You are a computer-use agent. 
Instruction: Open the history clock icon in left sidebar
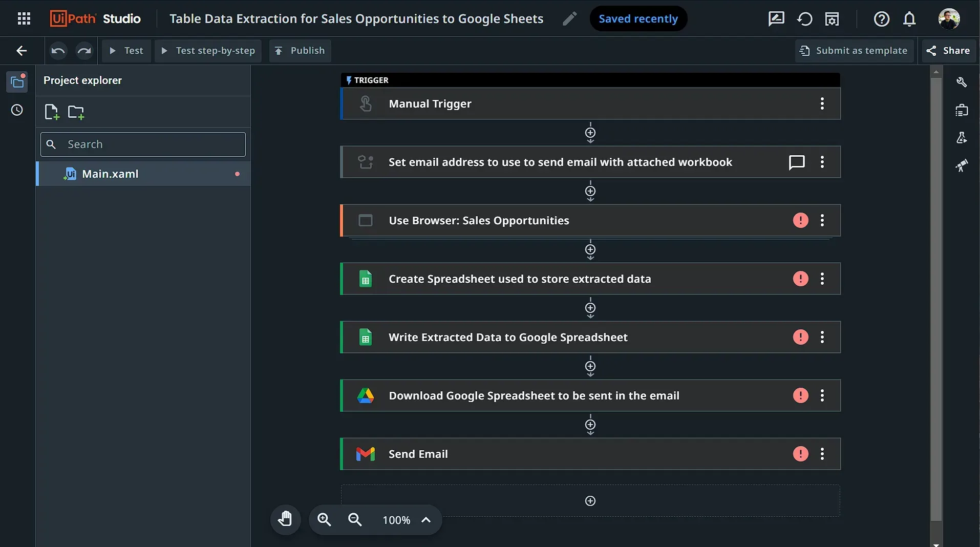pyautogui.click(x=17, y=110)
